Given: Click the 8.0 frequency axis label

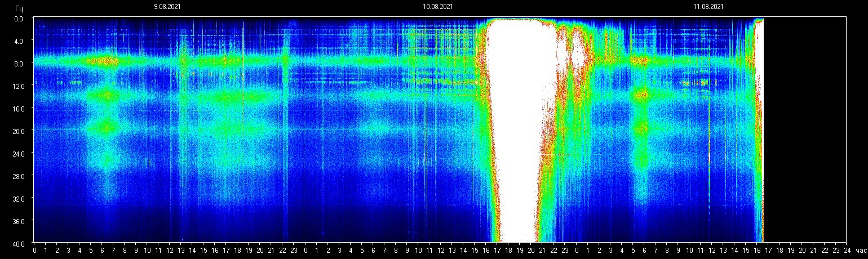Looking at the screenshot, I should 18,64.
